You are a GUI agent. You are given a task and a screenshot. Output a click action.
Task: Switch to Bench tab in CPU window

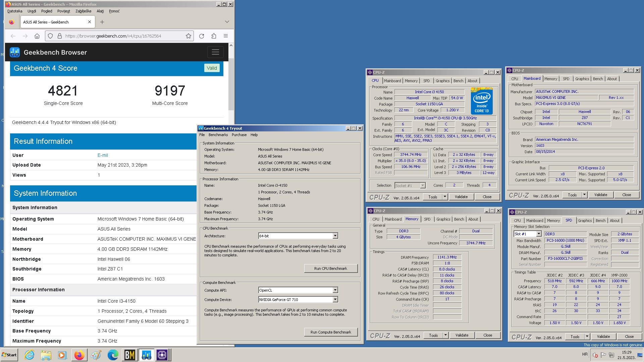click(458, 81)
